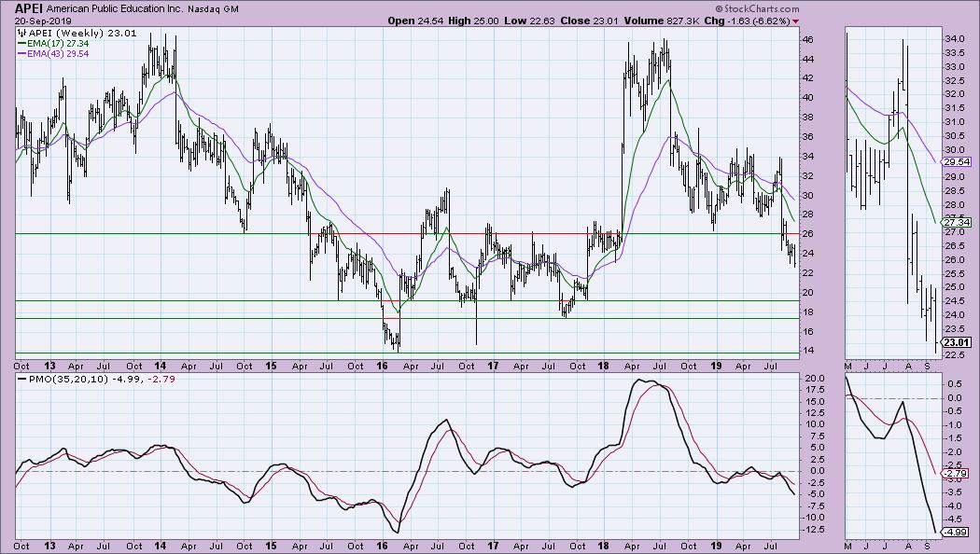This screenshot has height=554, width=980.
Task: Click the boxed 29.54 label on zoom panel axis
Action: tap(957, 161)
